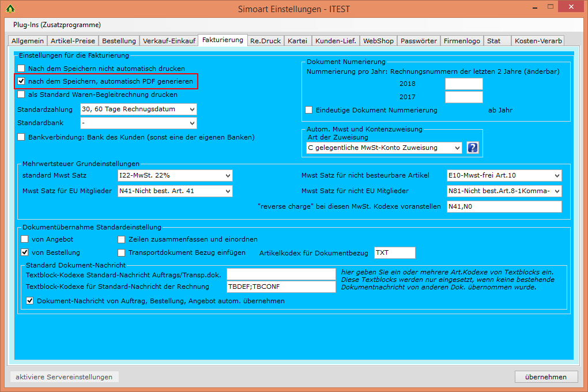Toggle 'Eindeutige Dokument Nummerierung' checkbox
This screenshot has width=588, height=392.
coord(309,110)
